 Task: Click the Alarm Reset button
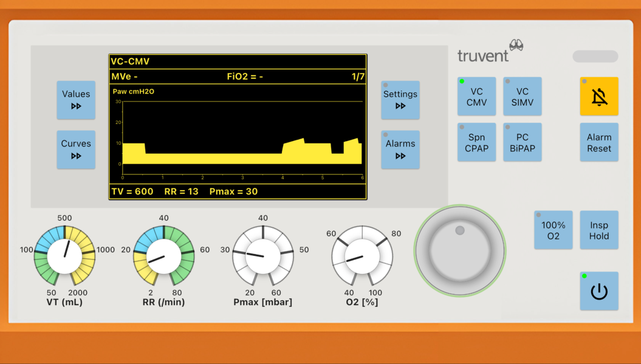tap(599, 142)
